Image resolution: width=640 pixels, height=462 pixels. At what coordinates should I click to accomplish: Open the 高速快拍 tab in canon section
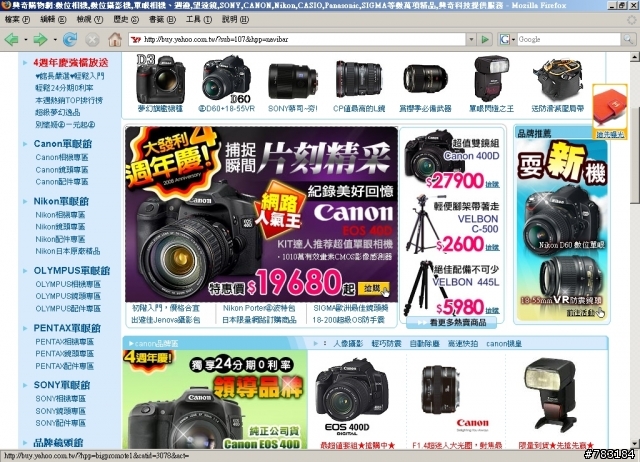(463, 344)
